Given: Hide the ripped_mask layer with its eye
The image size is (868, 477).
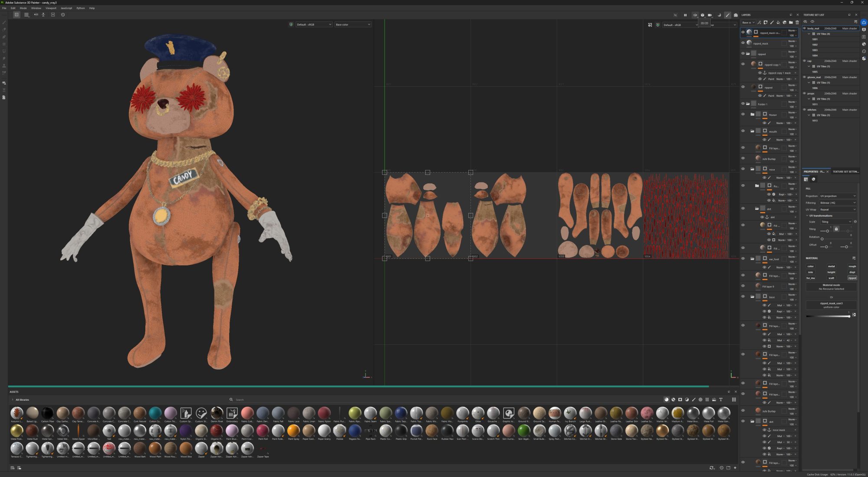Looking at the screenshot, I should [x=743, y=43].
